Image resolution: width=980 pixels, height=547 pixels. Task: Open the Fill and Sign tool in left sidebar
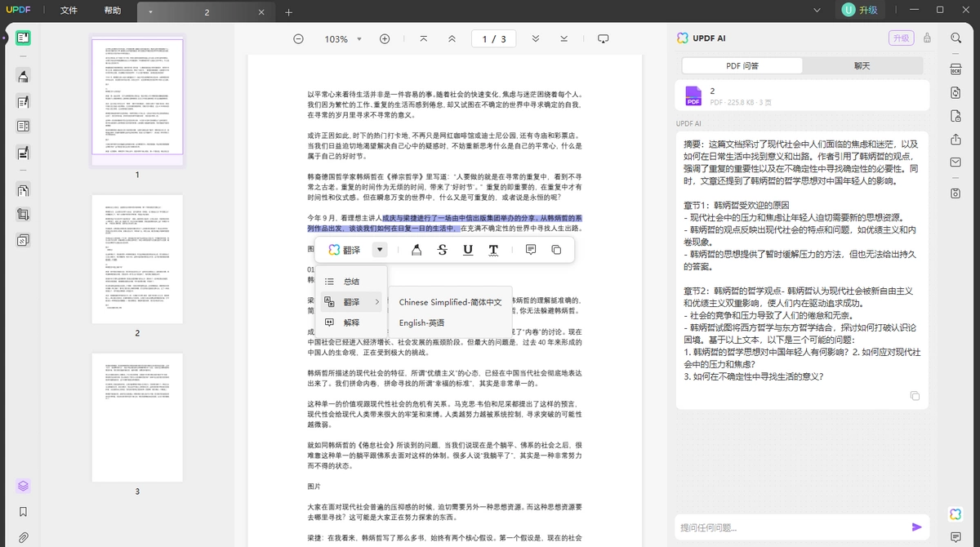point(23,152)
